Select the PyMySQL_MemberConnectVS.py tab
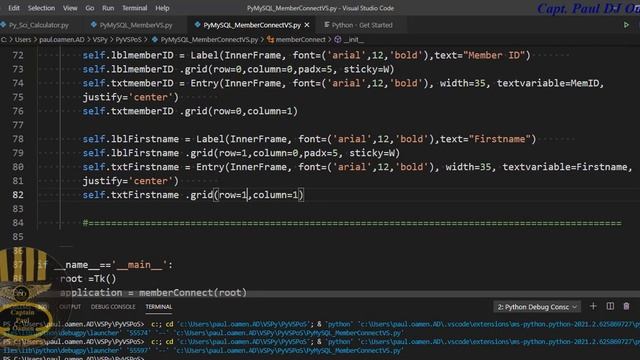 point(252,25)
